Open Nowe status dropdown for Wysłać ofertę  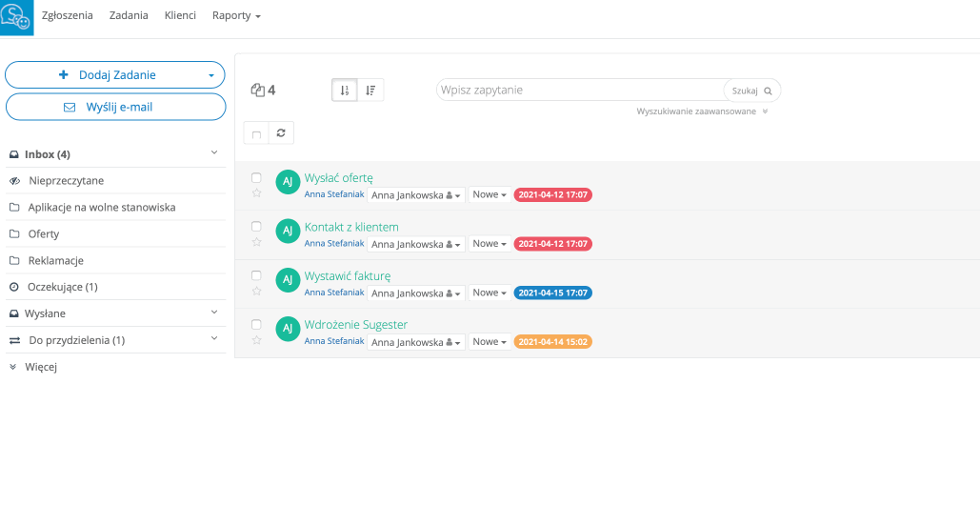click(x=490, y=194)
